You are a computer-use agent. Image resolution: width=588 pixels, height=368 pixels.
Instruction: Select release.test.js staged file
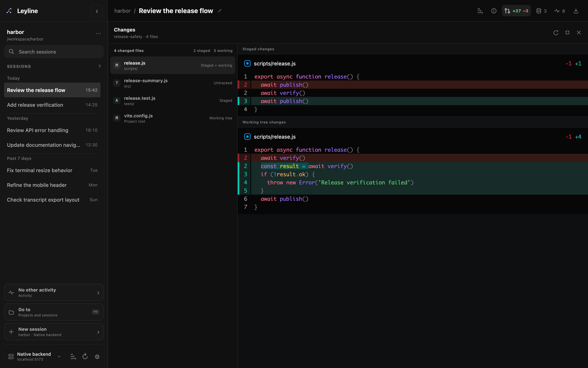click(x=173, y=101)
